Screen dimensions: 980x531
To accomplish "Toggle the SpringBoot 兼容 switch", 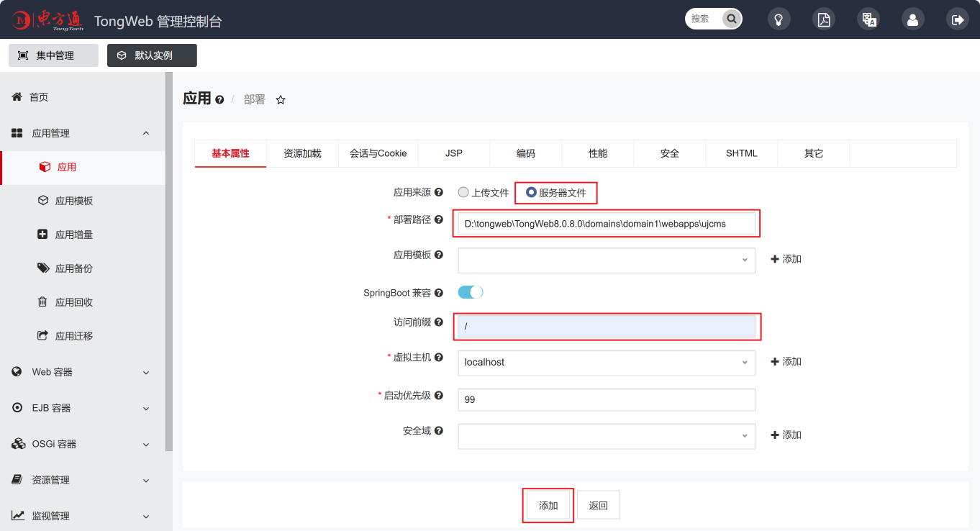I will 471,292.
